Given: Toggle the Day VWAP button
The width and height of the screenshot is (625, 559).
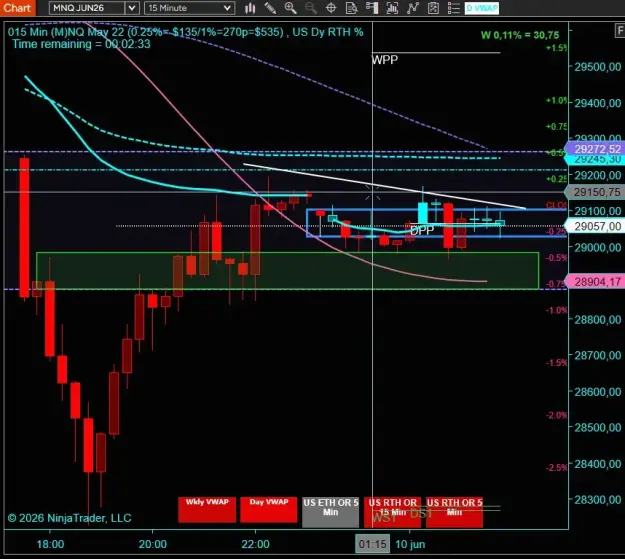Looking at the screenshot, I should (269, 509).
